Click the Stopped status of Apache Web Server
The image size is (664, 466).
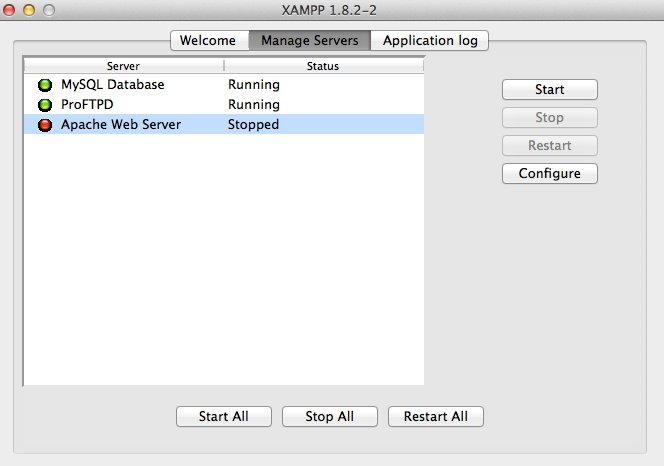(253, 125)
